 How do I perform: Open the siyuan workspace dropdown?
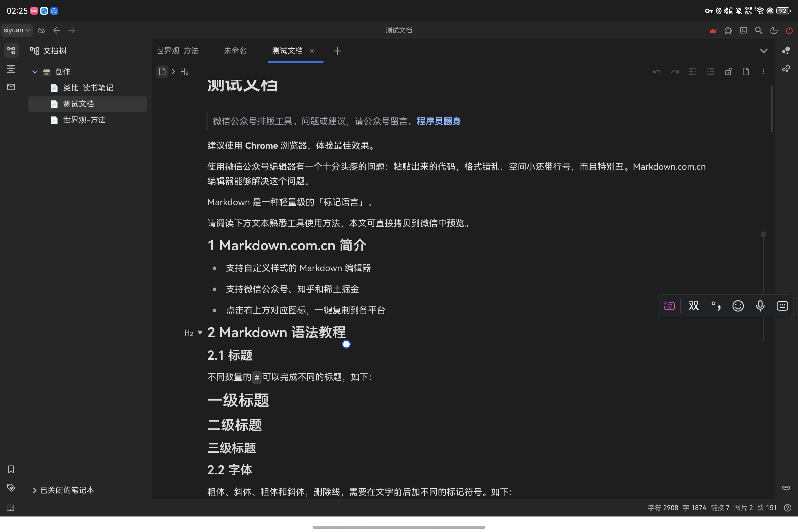click(x=16, y=30)
